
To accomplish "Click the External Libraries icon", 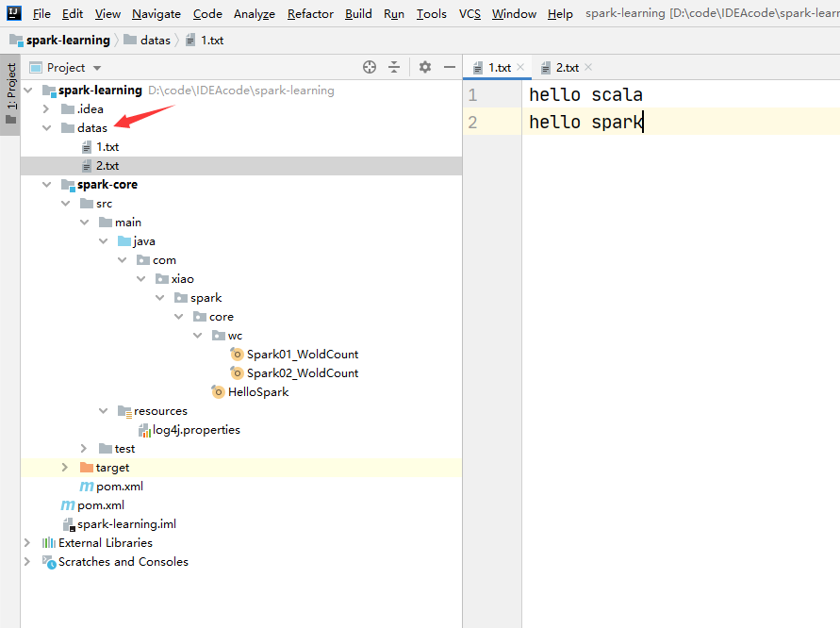I will click(x=49, y=543).
